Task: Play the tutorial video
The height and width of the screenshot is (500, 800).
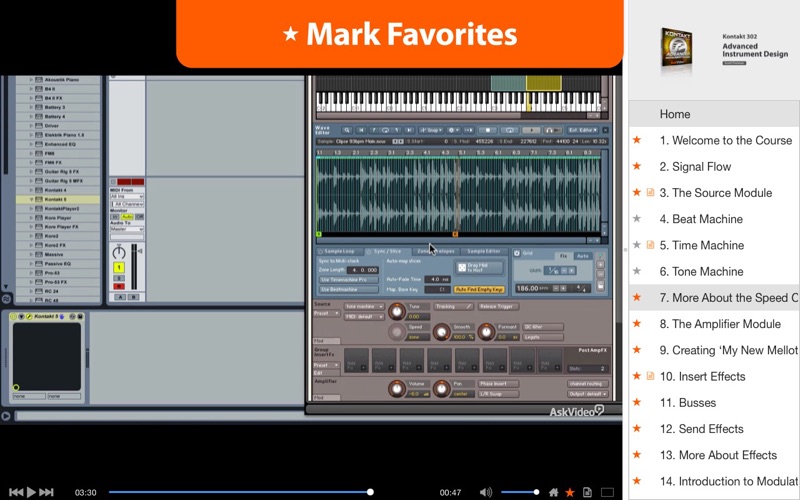Action: [x=31, y=492]
